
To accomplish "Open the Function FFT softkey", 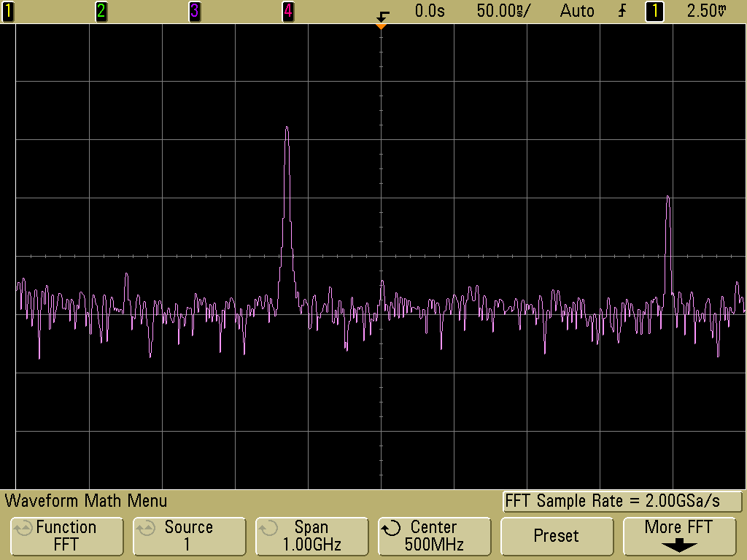I will coord(66,535).
